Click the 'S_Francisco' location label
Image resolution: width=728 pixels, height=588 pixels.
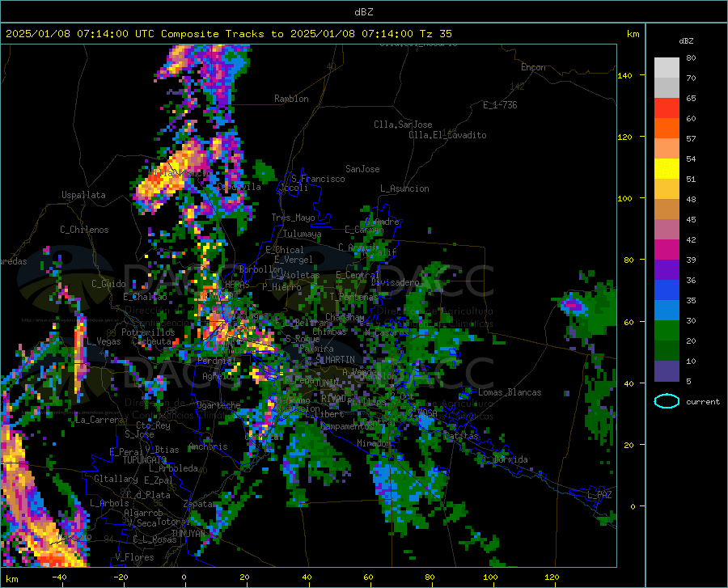point(318,179)
